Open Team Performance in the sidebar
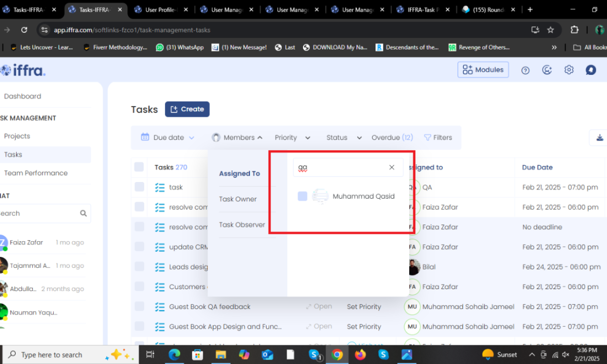The width and height of the screenshot is (607, 364). pyautogui.click(x=36, y=173)
